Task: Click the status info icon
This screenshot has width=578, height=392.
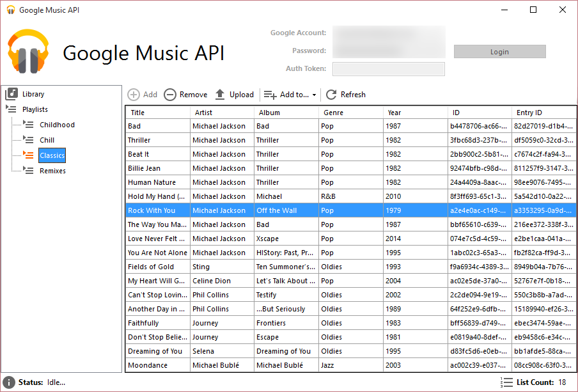Action: point(9,382)
